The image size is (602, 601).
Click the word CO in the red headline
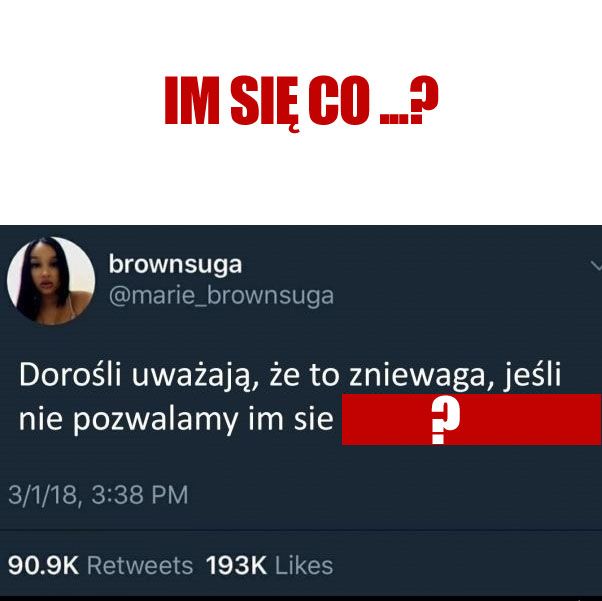pyautogui.click(x=338, y=101)
